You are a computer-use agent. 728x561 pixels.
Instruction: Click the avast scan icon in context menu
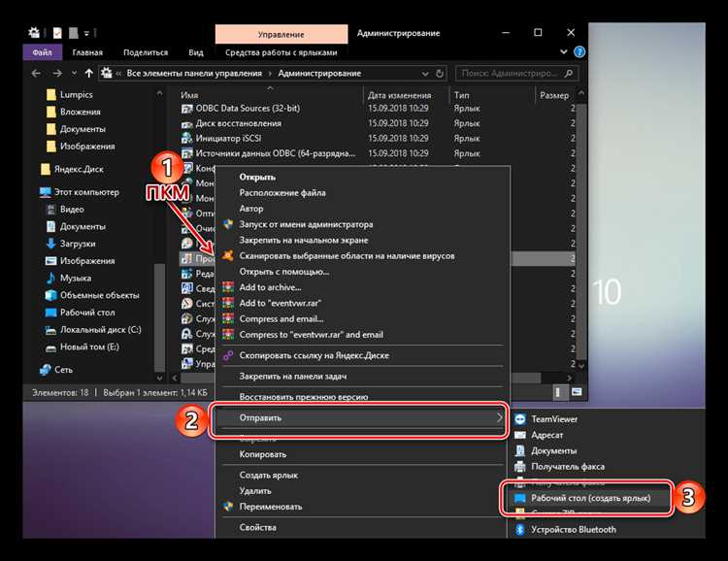pos(228,255)
